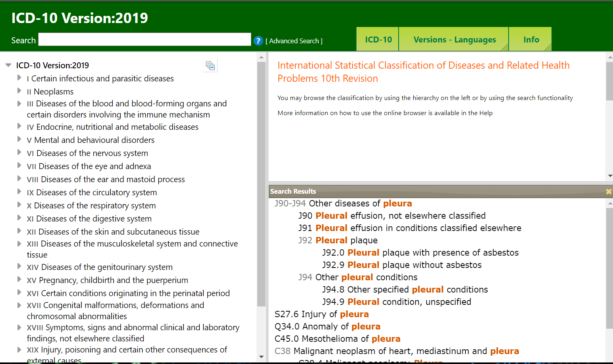613x364 pixels.
Task: Expand chapter XI Diseases of the digestive system
Action: coord(19,218)
